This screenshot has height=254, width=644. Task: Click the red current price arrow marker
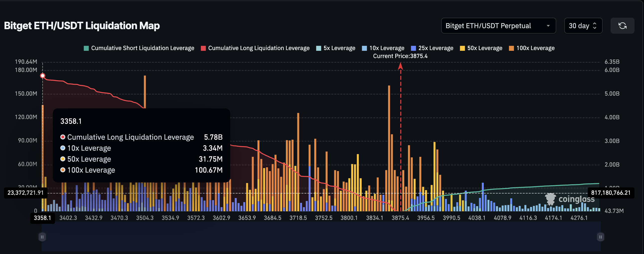pos(400,66)
